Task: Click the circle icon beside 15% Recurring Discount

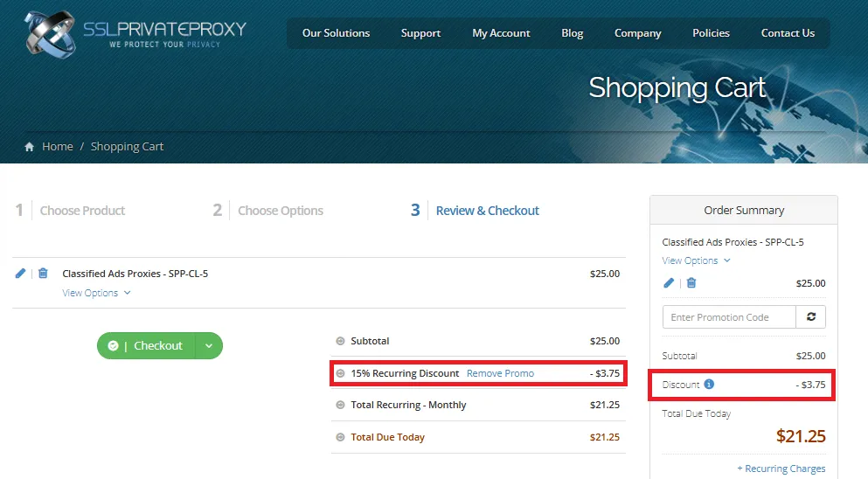Action: (340, 373)
